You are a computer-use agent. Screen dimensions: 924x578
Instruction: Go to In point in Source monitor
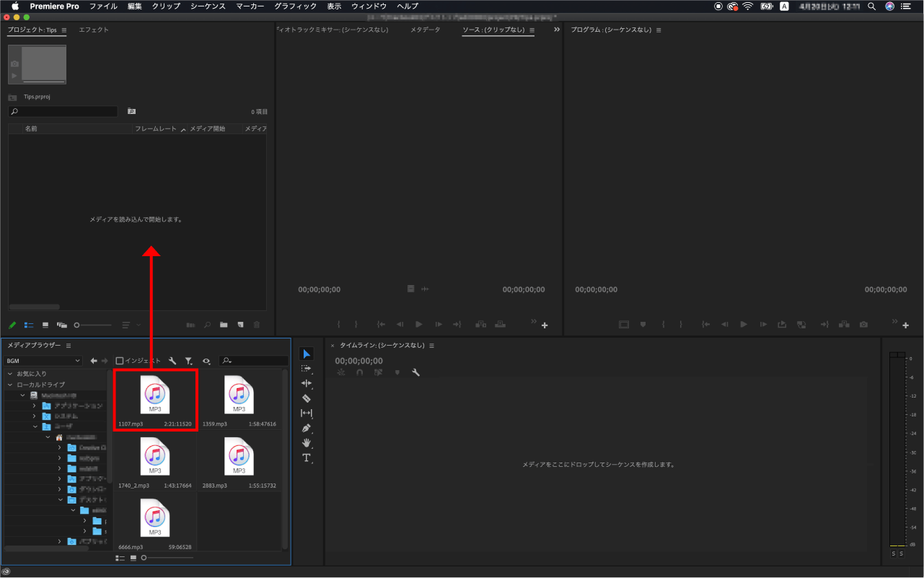[x=381, y=325]
